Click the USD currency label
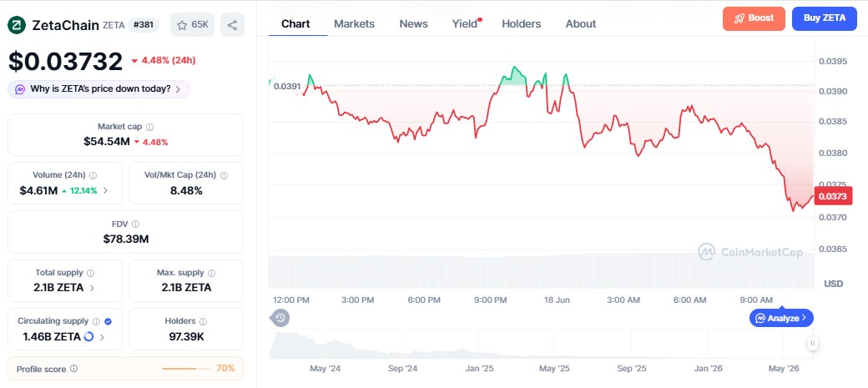Viewport: 868px width, 388px height. (833, 284)
